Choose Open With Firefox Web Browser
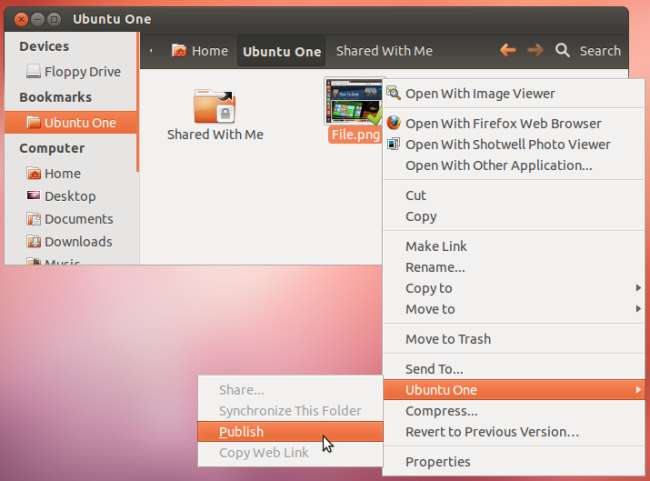The image size is (650, 481). (514, 123)
